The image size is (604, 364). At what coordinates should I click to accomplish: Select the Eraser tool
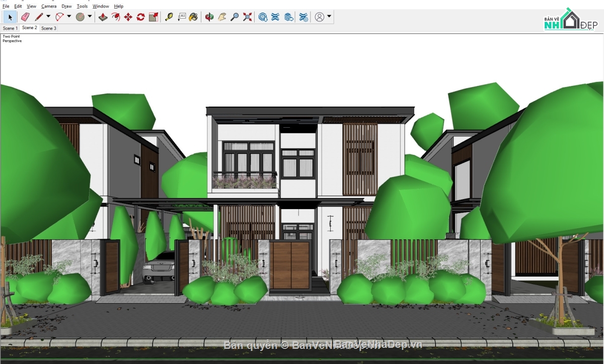click(x=25, y=17)
